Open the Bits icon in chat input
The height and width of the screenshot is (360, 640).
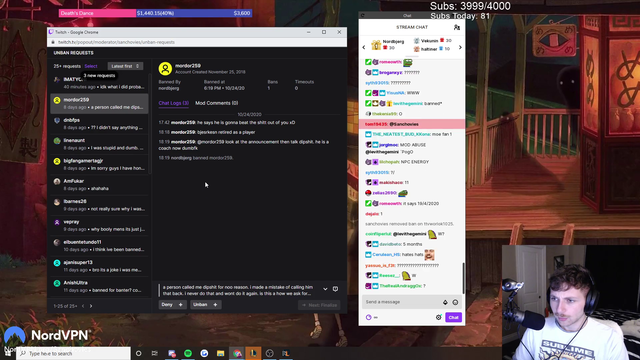pyautogui.click(x=445, y=302)
